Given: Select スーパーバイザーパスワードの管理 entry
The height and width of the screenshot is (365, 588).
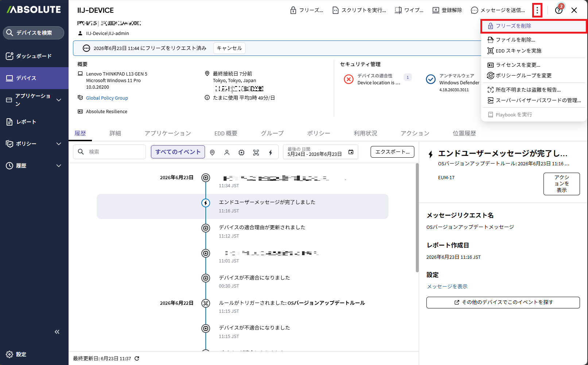Looking at the screenshot, I should [x=534, y=100].
